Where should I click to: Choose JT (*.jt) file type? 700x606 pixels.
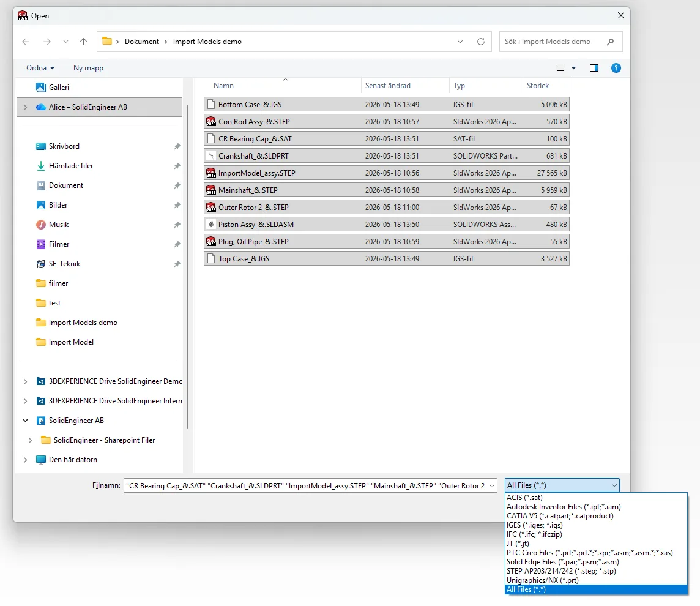[x=596, y=544]
